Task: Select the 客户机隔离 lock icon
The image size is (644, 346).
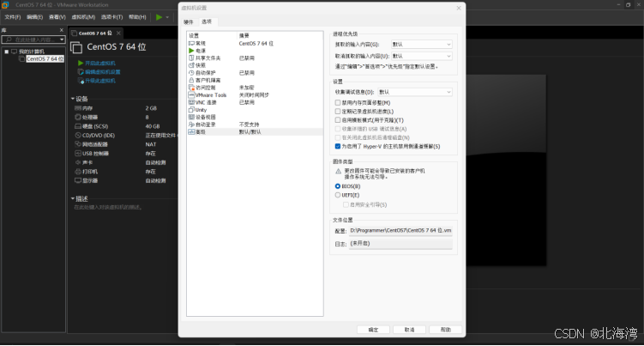Action: 191,80
